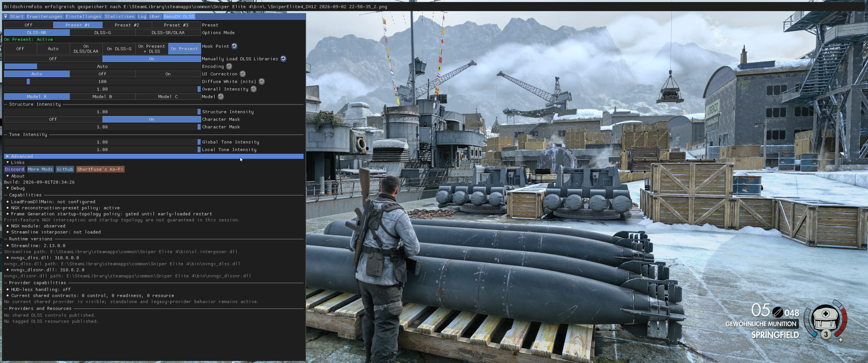The height and width of the screenshot is (363, 868).
Task: Switch to the Log tab
Action: tap(142, 16)
